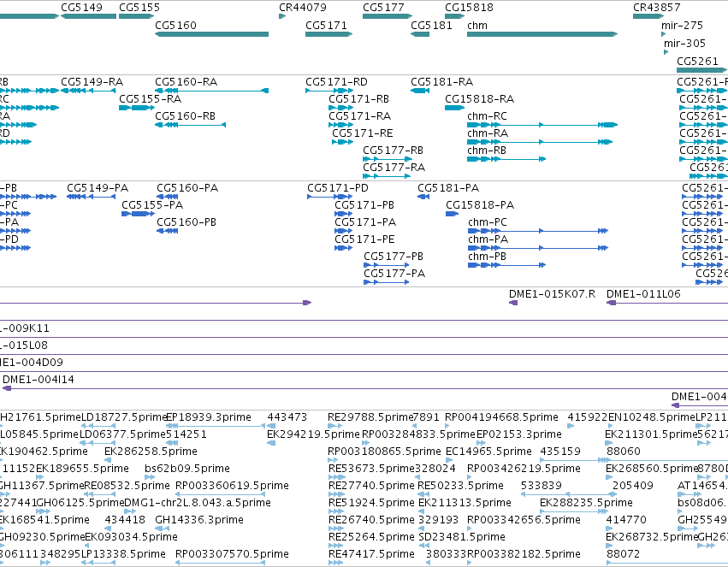The height and width of the screenshot is (567, 728).
Task: Select the chm-RC transcript
Action: coord(542,125)
